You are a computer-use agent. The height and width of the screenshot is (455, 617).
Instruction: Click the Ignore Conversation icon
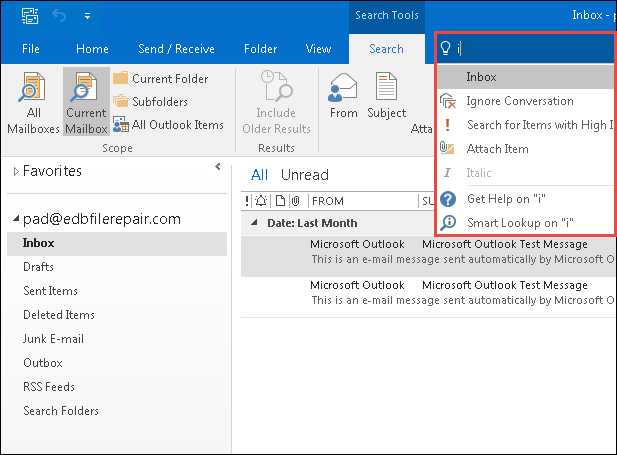[448, 101]
